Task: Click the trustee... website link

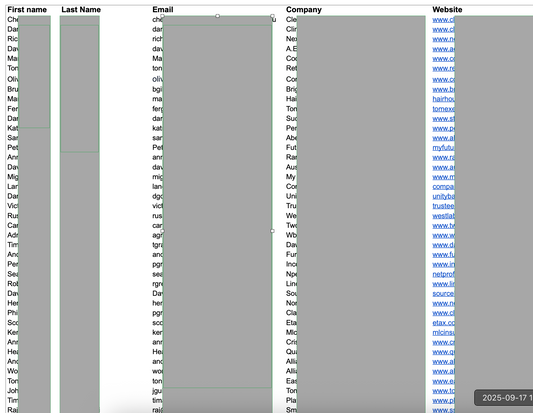Action: (443, 206)
